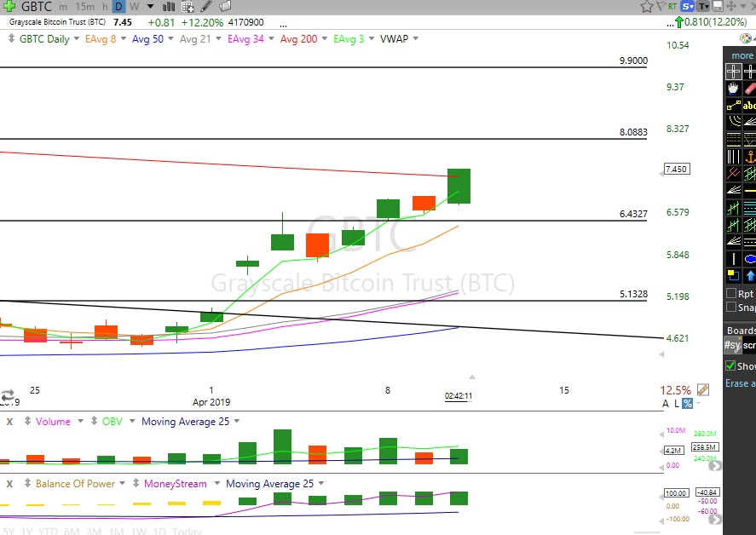Open the MoneyStream dropdown arrow
756x535 pixels.
coord(217,483)
